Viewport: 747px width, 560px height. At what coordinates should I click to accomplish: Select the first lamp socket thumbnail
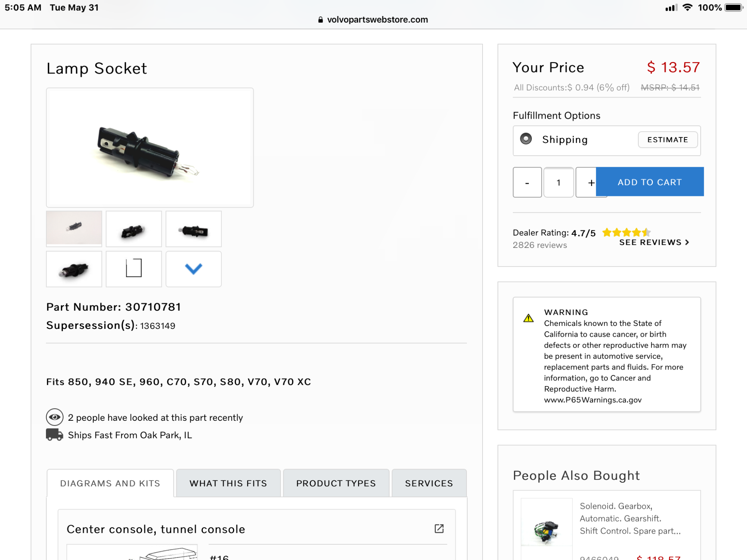pos(74,228)
